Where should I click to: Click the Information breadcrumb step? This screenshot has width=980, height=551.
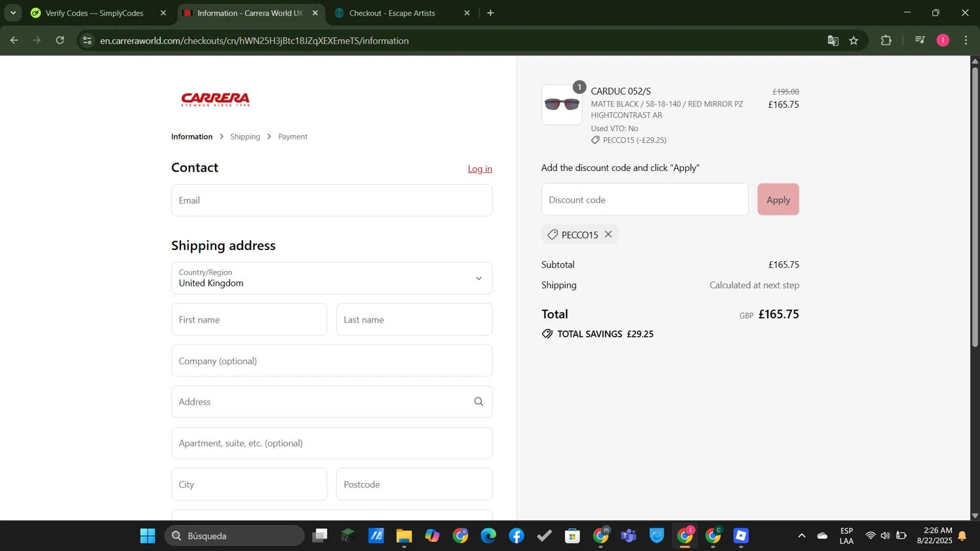192,136
